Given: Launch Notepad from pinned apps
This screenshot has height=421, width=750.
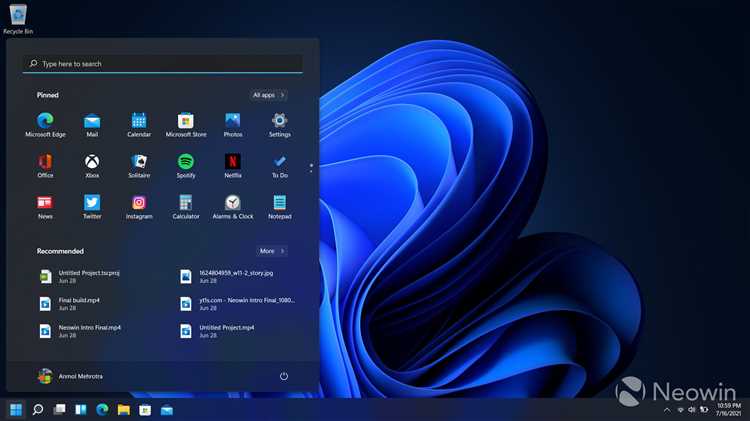Looking at the screenshot, I should point(279,207).
